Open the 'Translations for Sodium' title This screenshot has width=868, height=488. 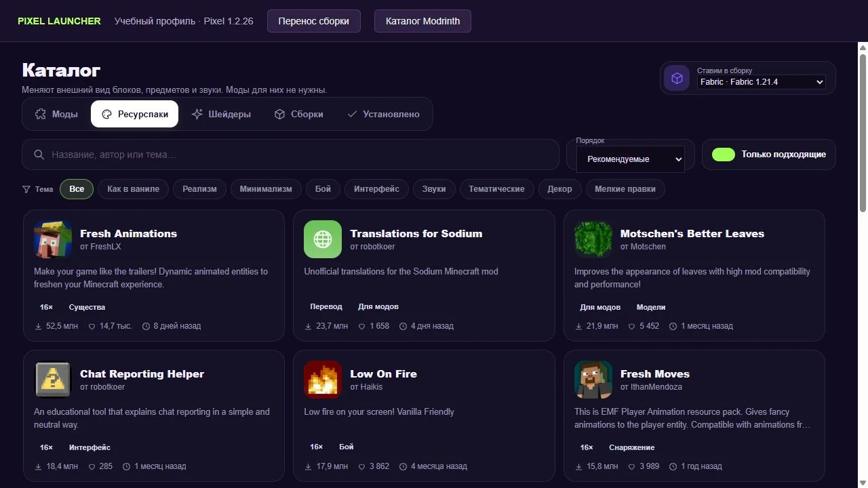tap(416, 234)
